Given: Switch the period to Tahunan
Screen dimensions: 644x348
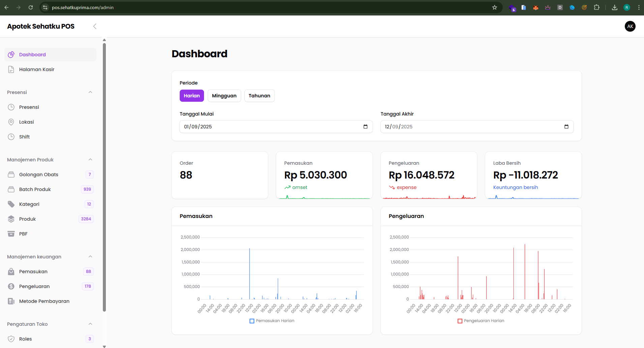Looking at the screenshot, I should 259,96.
